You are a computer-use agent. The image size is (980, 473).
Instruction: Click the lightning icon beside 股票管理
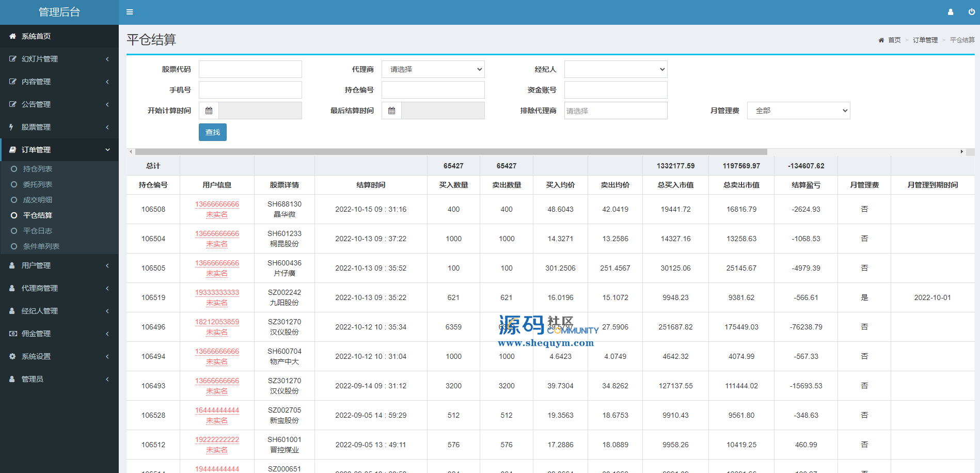(x=11, y=127)
